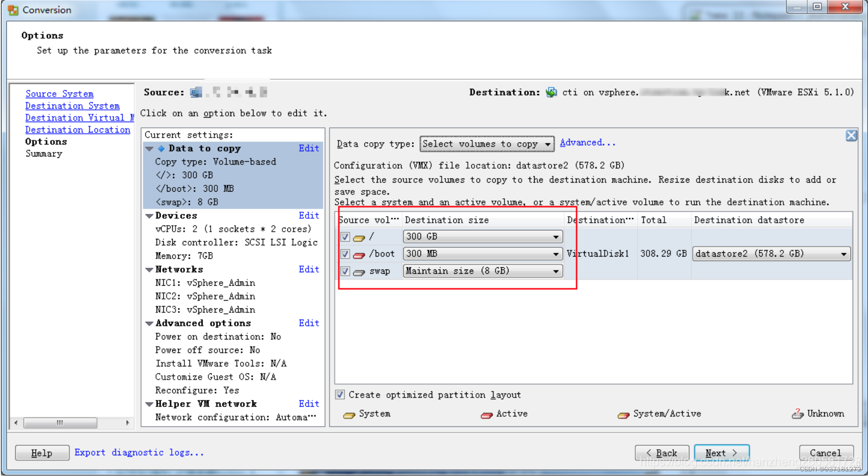This screenshot has height=476, width=868.
Task: Uncheck the /boot volume checkbox
Action: (x=345, y=254)
